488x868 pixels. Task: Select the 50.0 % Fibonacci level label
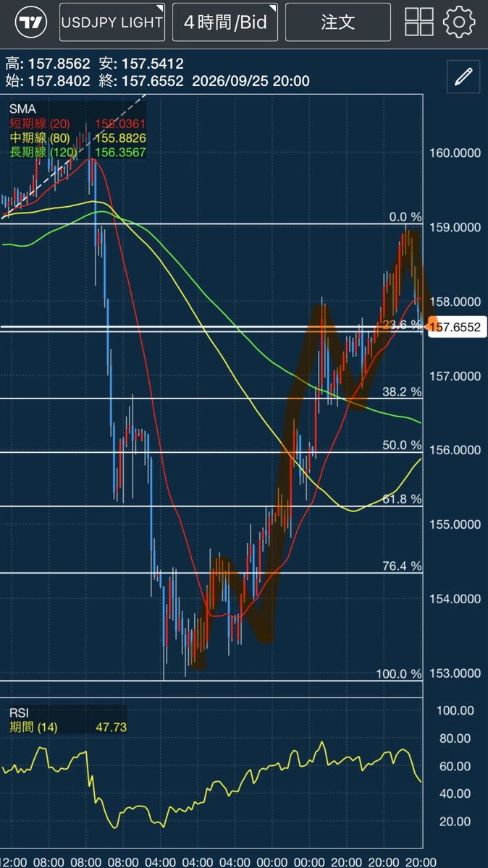pos(402,445)
